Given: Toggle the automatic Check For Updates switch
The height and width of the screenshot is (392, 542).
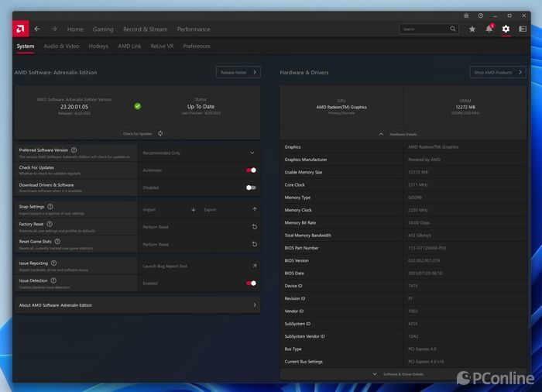Looking at the screenshot, I should coord(251,170).
